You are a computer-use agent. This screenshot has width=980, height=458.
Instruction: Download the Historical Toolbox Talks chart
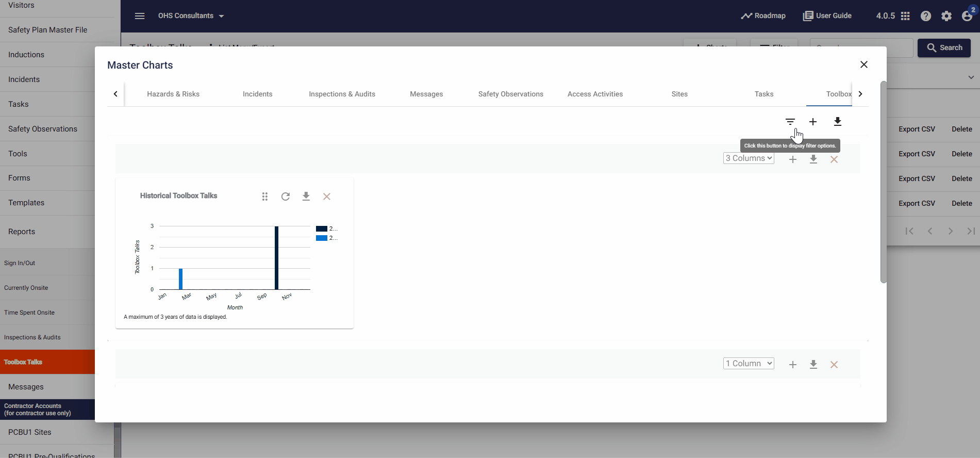tap(306, 197)
